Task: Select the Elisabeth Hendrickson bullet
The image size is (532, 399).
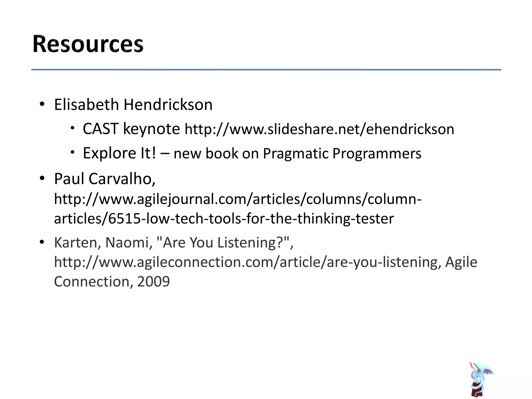Action: pyautogui.click(x=133, y=105)
